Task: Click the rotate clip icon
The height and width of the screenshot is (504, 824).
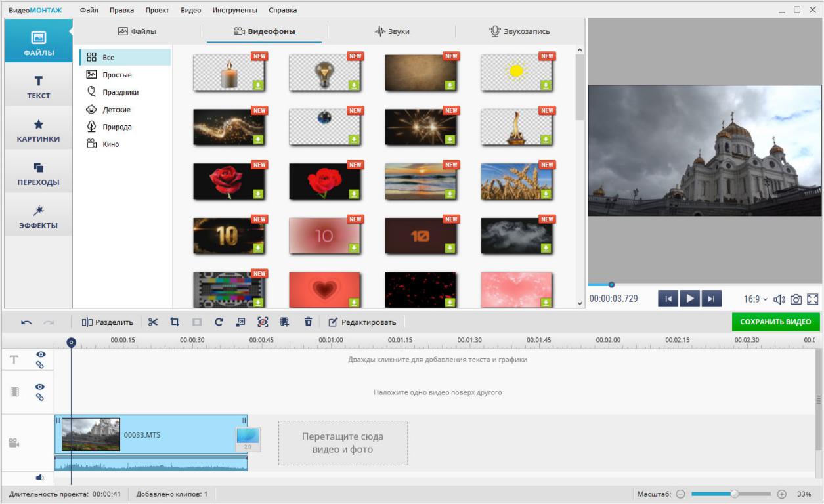Action: (x=219, y=322)
